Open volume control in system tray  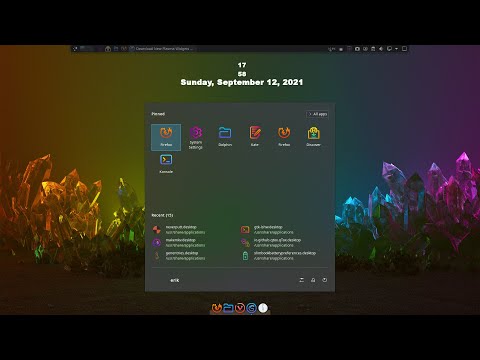381,49
